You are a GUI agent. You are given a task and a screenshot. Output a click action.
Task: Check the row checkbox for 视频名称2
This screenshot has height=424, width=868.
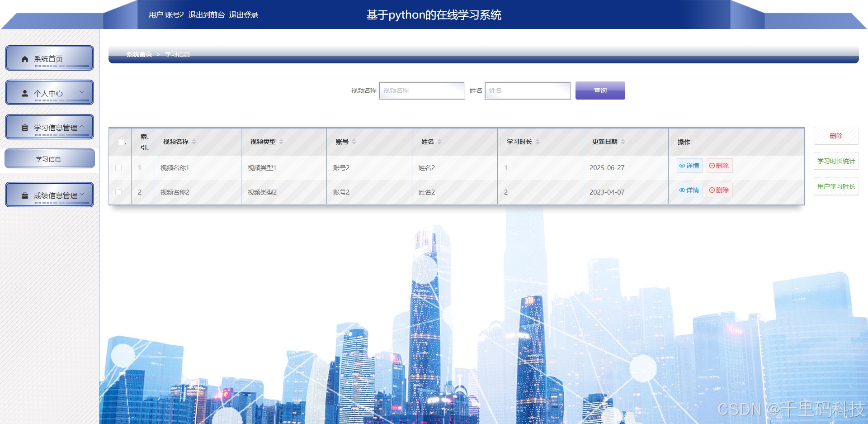click(x=118, y=192)
